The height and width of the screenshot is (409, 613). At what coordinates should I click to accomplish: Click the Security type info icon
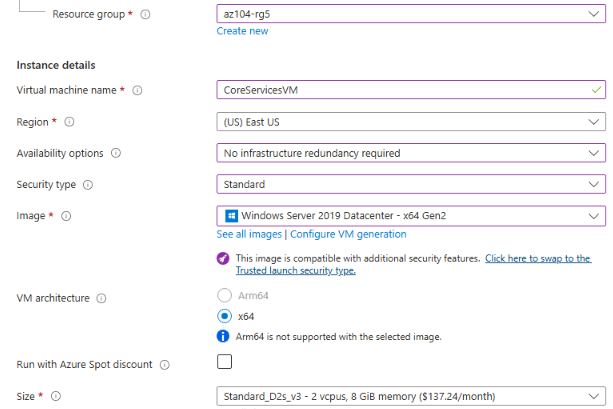[x=88, y=185]
